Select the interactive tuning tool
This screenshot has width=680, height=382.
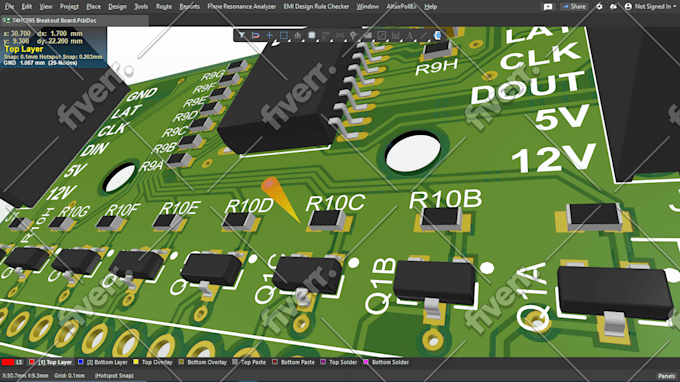tap(340, 36)
